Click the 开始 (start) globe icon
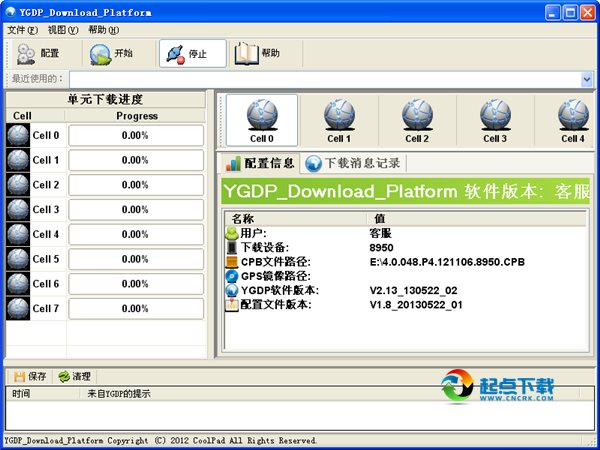This screenshot has height=450, width=600. point(100,54)
